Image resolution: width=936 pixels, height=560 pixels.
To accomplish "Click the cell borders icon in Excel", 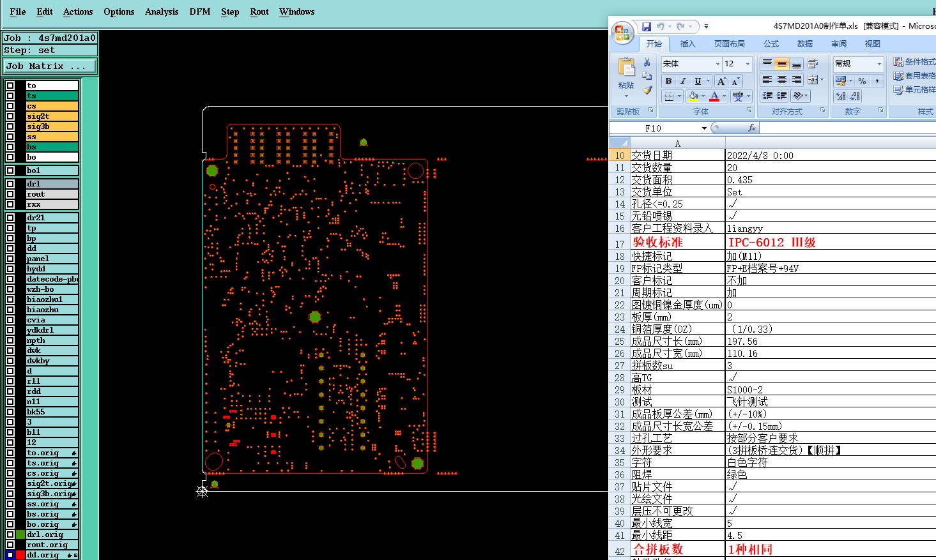I will click(669, 96).
